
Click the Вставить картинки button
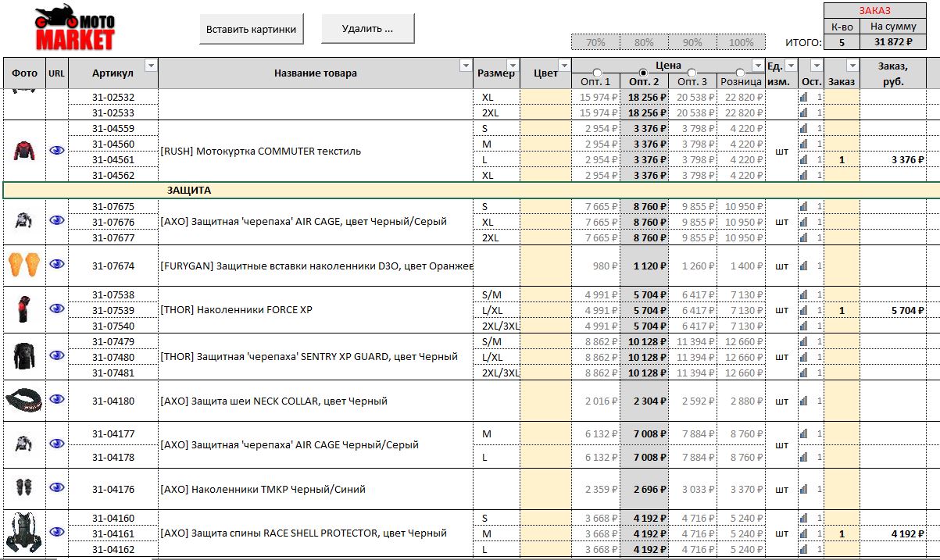pyautogui.click(x=251, y=29)
